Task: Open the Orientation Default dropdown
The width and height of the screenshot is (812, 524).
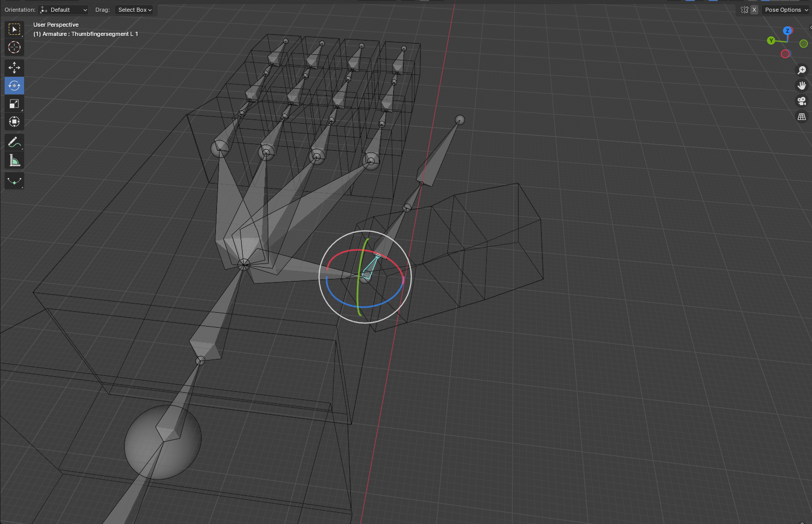Action: click(x=64, y=10)
